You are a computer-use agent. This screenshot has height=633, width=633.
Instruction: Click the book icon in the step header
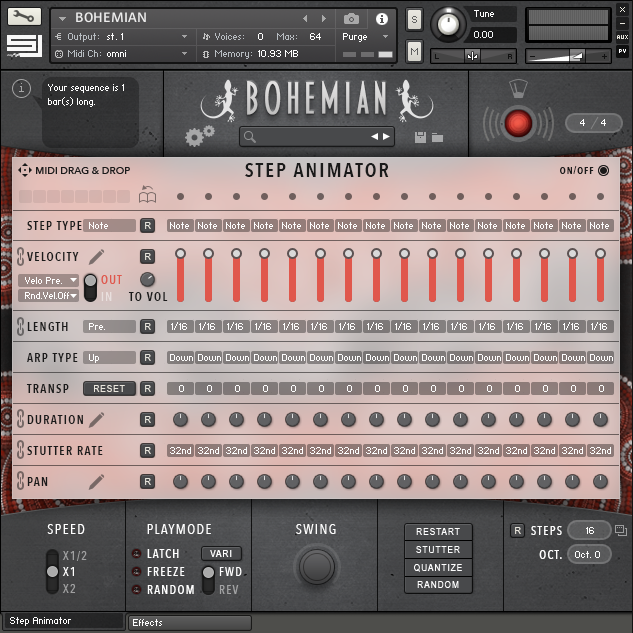pyautogui.click(x=148, y=195)
